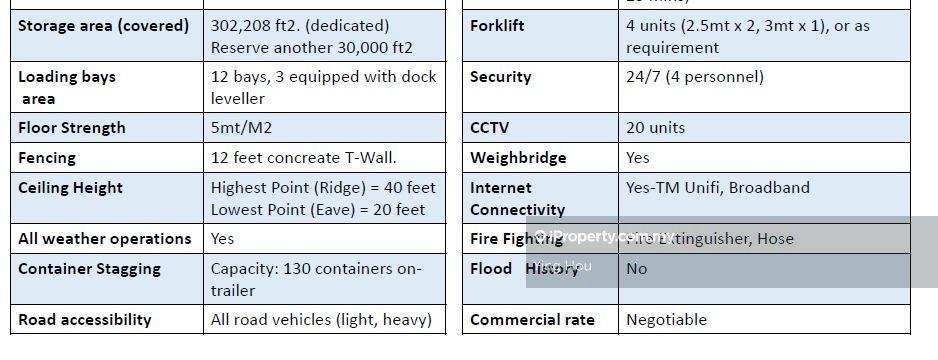The image size is (938, 360).
Task: Select the Ceiling Height label cell
Action: click(107, 199)
